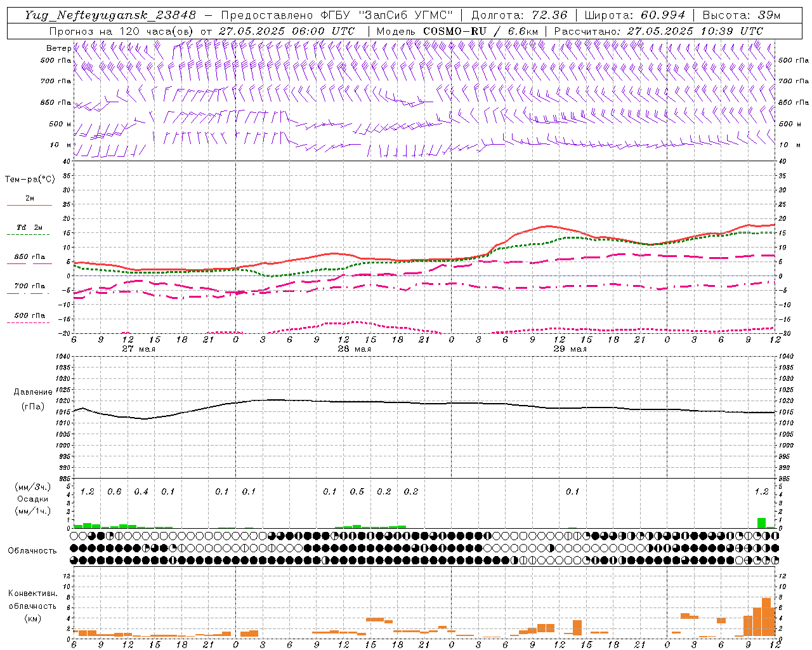Select the 29 мая date label
The image size is (812, 650).
[x=570, y=349]
